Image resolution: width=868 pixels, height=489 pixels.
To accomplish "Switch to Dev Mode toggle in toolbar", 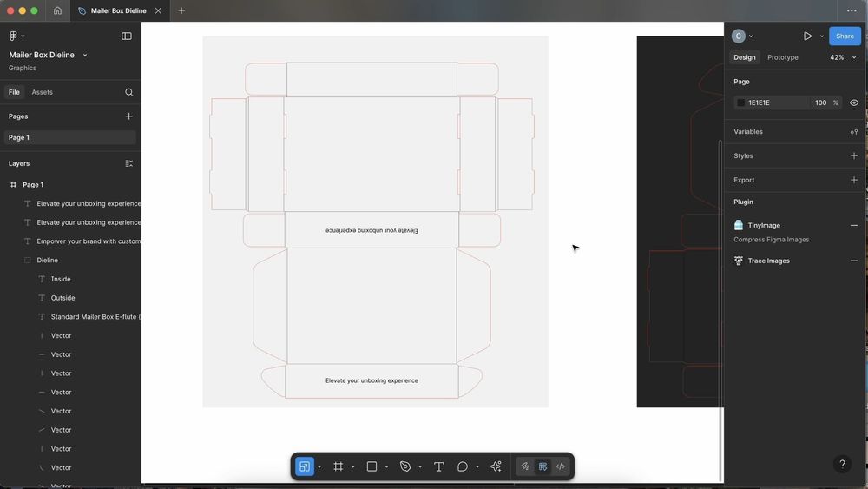I will [561, 466].
